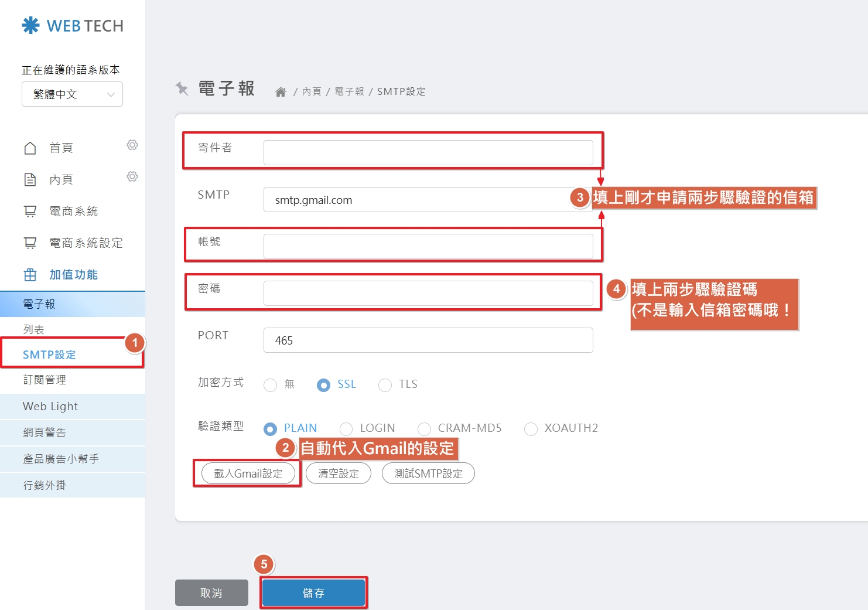Open settings gear next to 首頁

pos(132,145)
